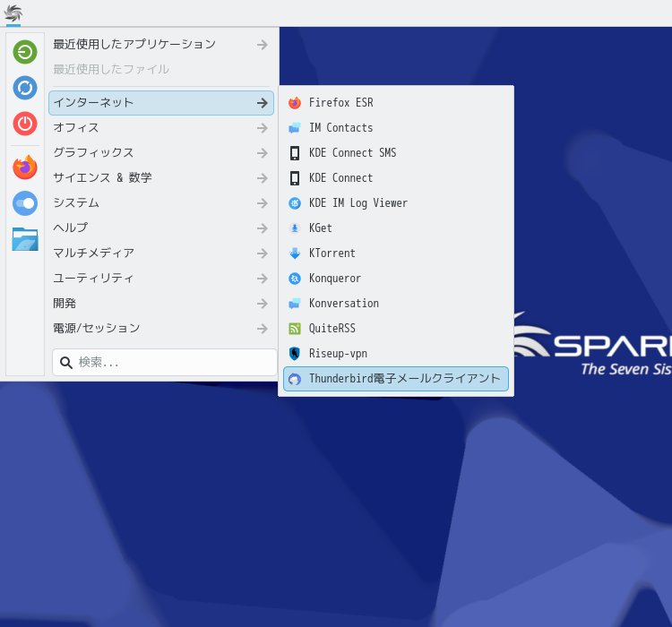Click the 検索 search input field

tap(165, 363)
